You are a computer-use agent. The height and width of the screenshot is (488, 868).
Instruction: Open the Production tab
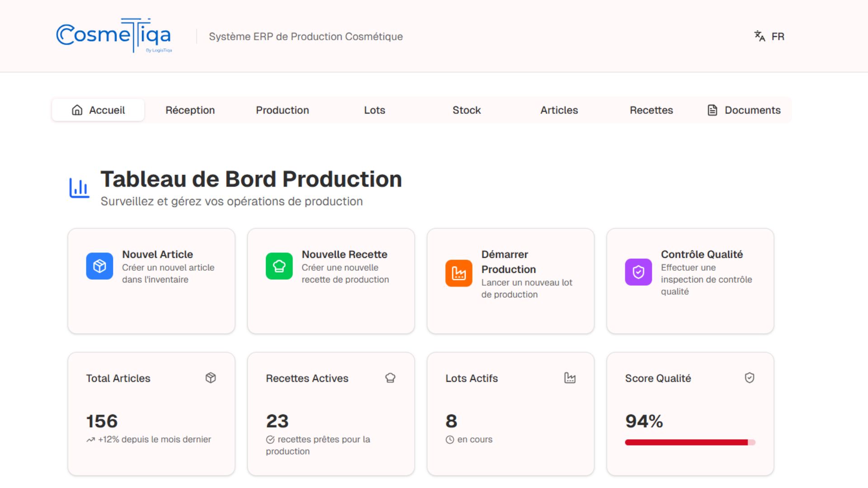(x=282, y=110)
